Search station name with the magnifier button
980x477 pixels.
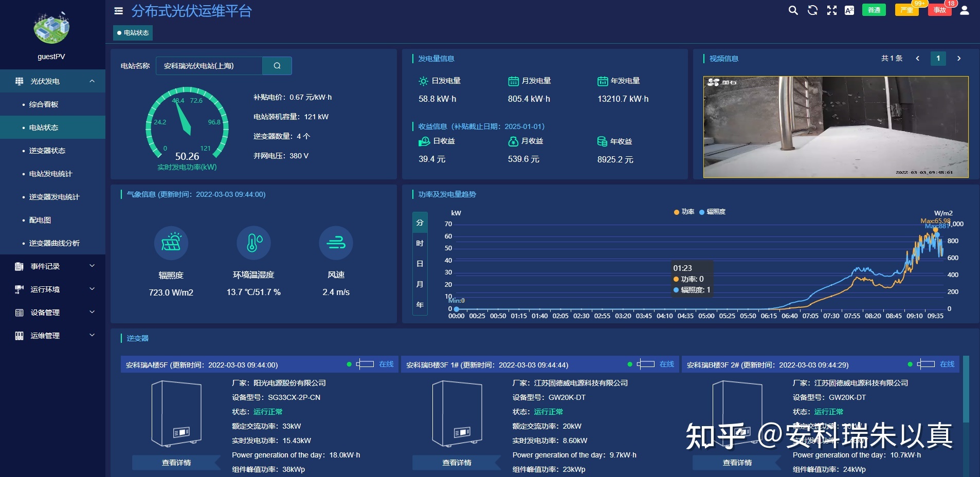pos(277,65)
